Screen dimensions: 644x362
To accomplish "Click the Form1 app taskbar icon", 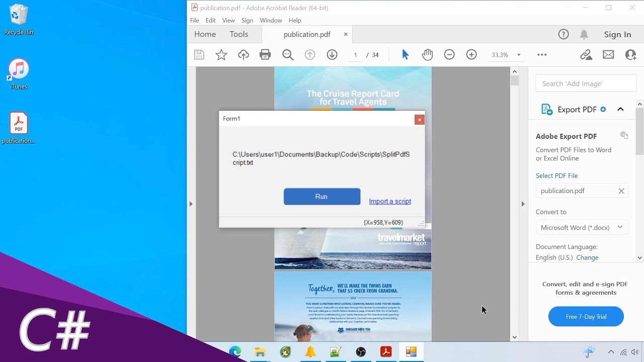I will (411, 352).
